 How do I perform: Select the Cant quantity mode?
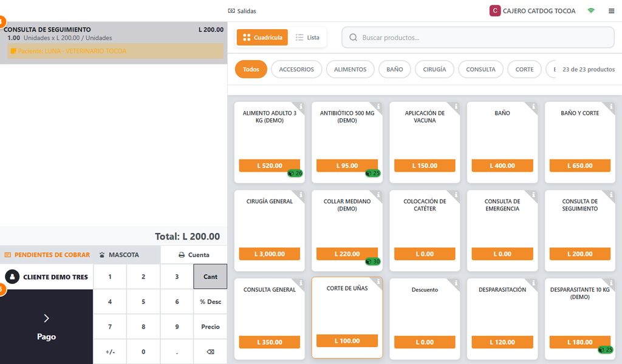[210, 277]
